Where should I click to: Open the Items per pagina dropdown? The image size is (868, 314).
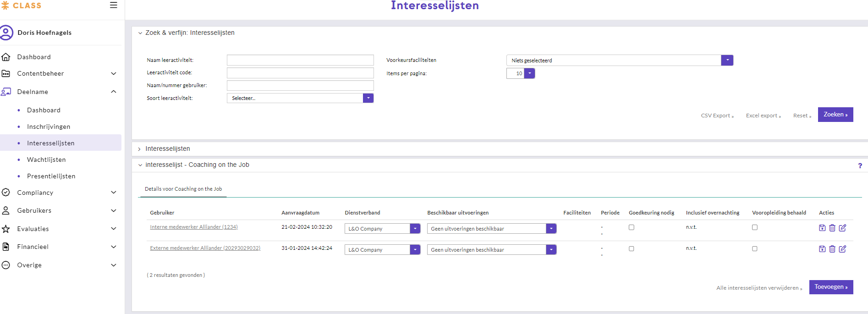[x=529, y=73]
